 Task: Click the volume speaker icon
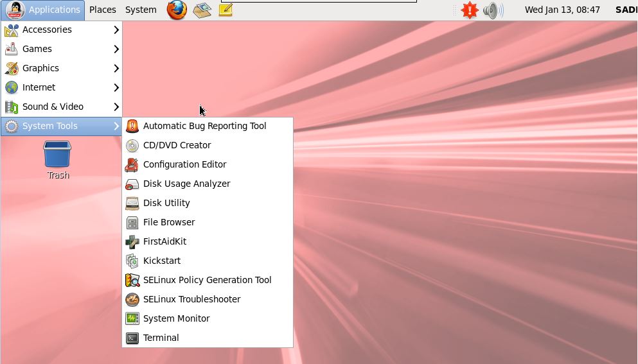point(493,10)
